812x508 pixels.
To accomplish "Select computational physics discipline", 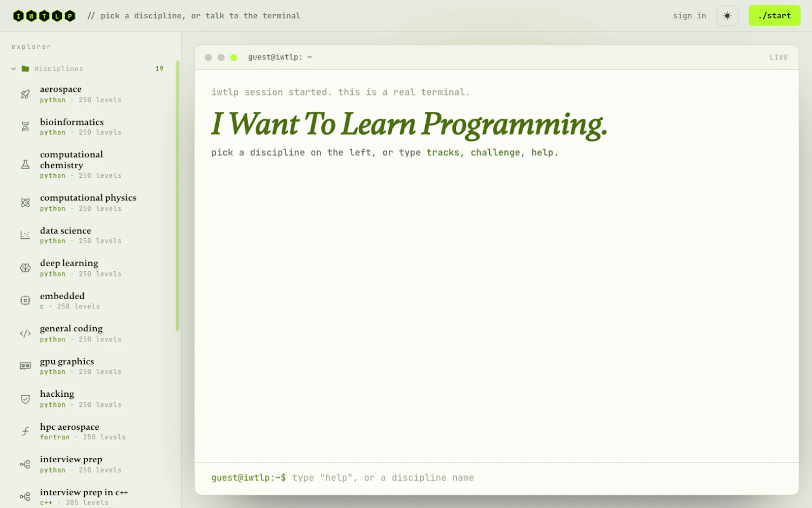I will coord(91,203).
